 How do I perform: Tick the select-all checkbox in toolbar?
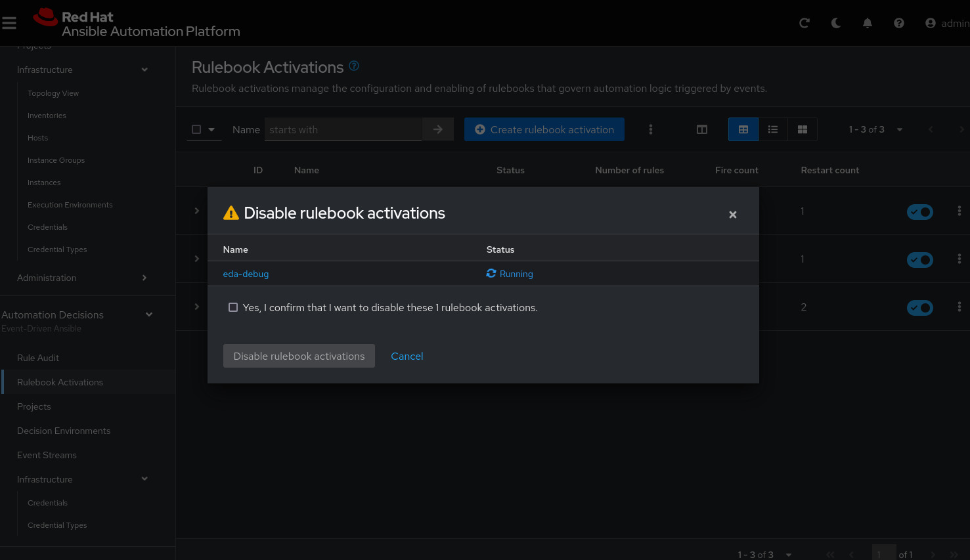pyautogui.click(x=196, y=129)
